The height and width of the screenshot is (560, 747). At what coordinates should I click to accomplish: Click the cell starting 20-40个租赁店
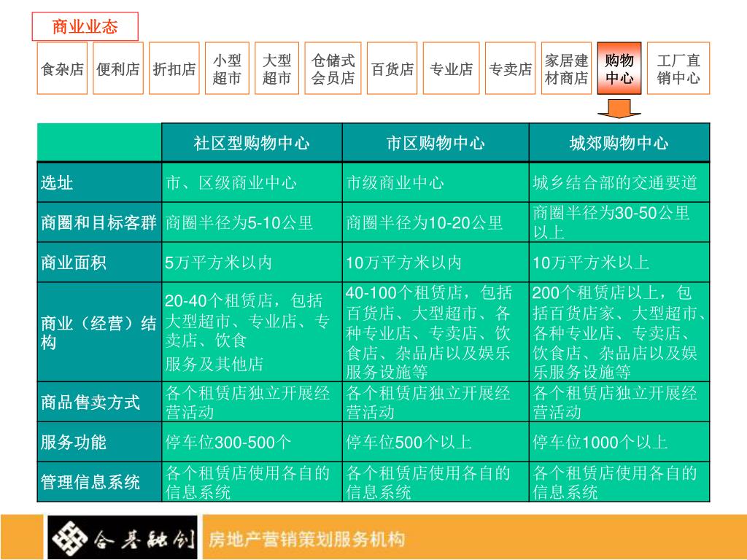pos(252,332)
